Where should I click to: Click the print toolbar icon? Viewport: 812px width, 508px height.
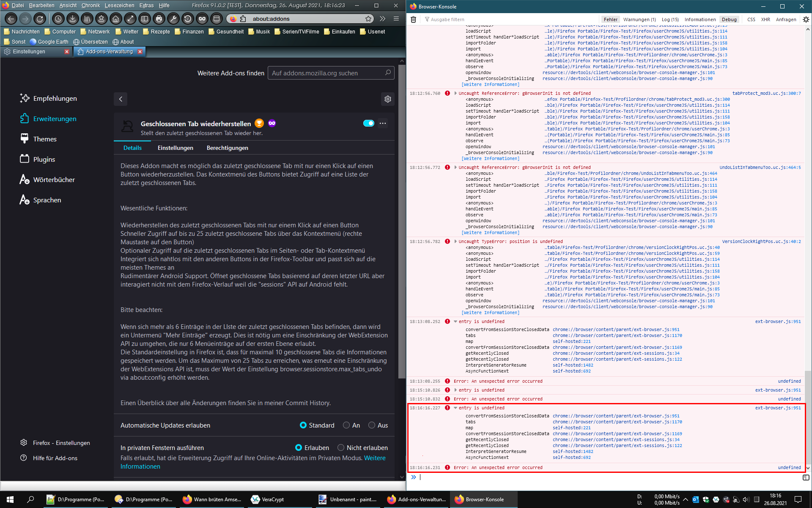(159, 19)
